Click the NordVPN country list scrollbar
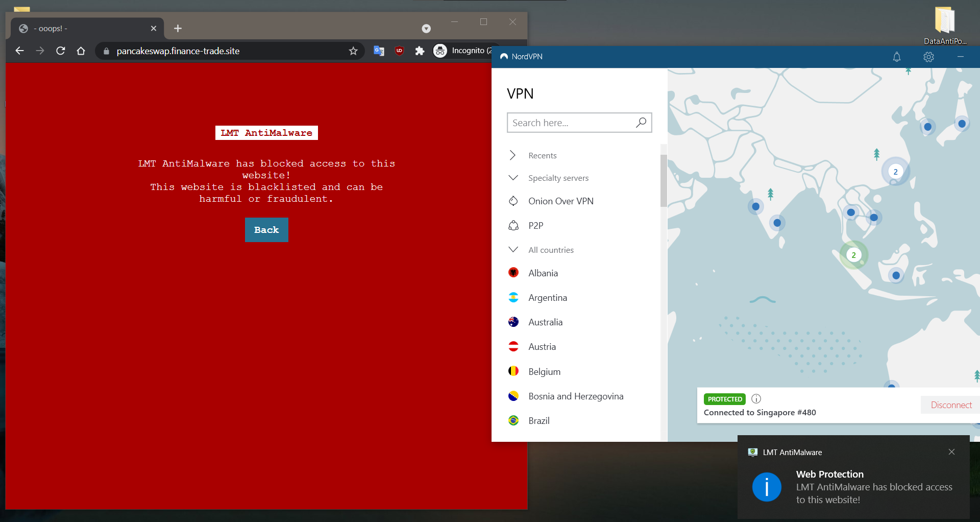The width and height of the screenshot is (980, 522). [664, 180]
